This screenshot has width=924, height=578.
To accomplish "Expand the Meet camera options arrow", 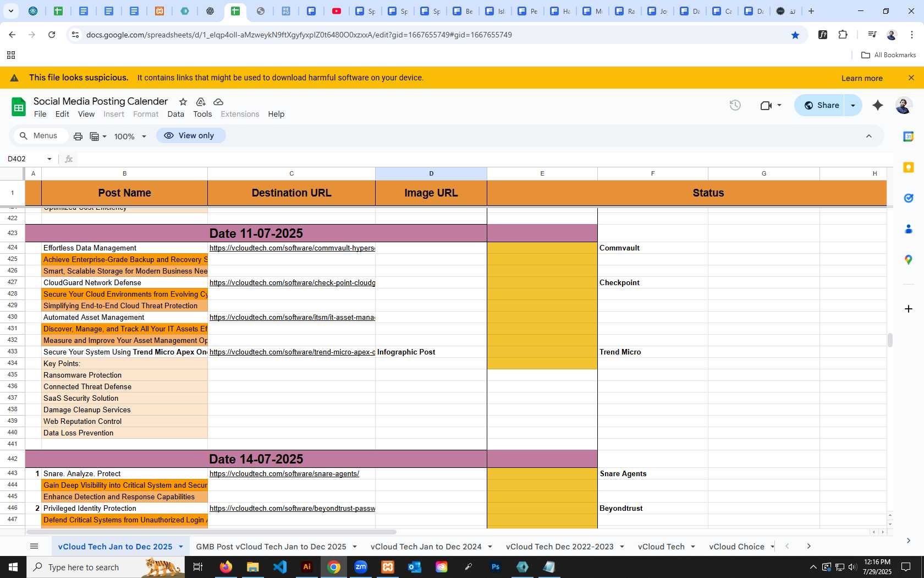I will [x=779, y=105].
